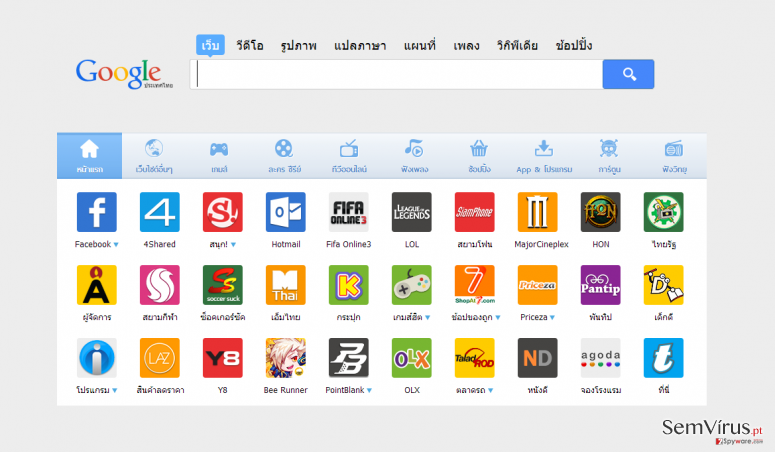Open the PointBlank PB icon
The image size is (775, 453).
(348, 358)
